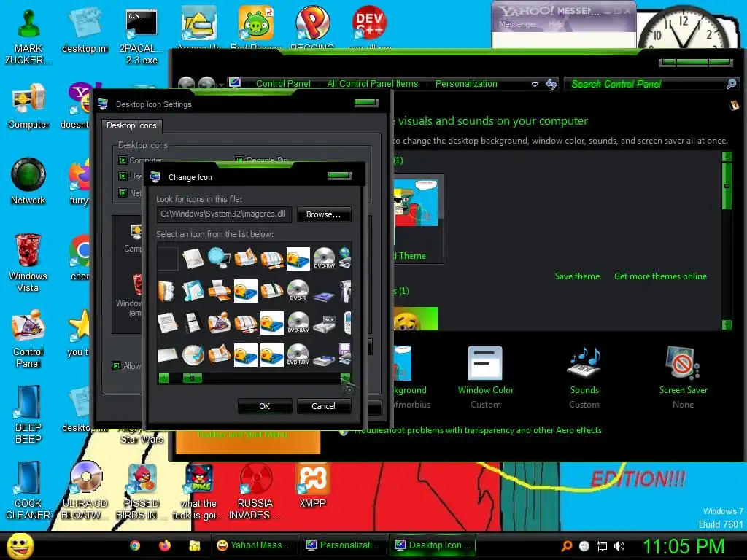Toggle the 'Use' checkbox in Desktop icons

click(x=123, y=176)
